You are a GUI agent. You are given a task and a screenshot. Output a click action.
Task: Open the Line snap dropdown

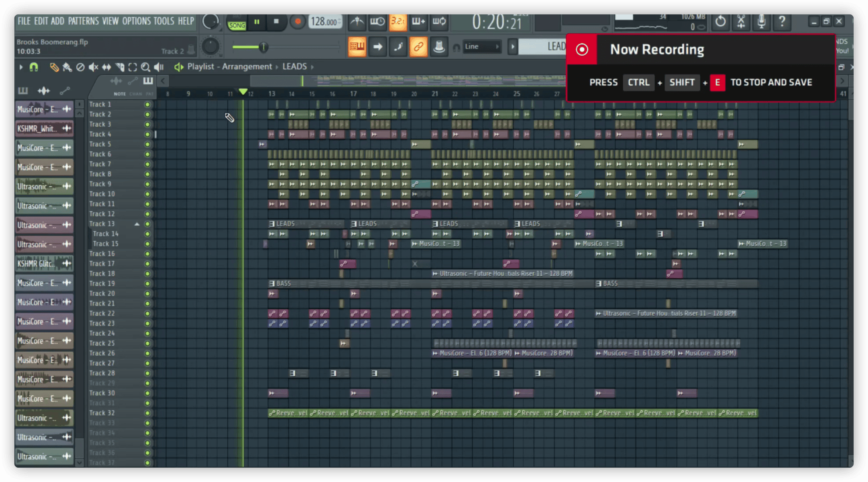pyautogui.click(x=481, y=46)
